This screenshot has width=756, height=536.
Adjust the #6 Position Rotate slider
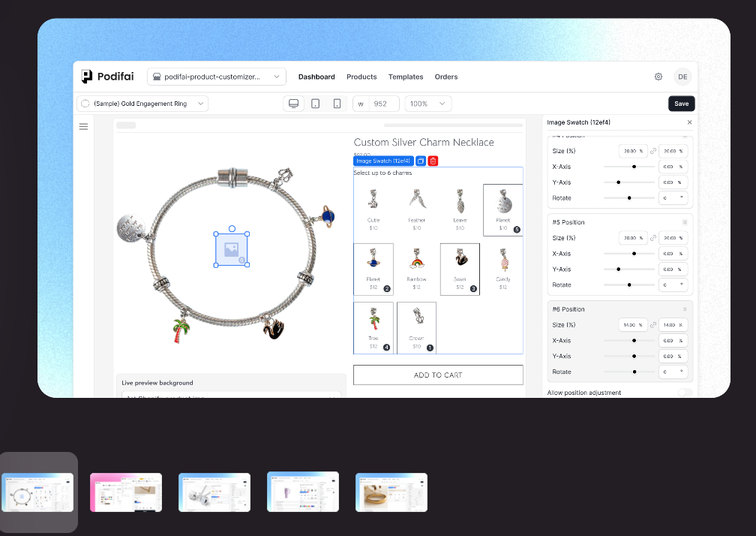(634, 372)
